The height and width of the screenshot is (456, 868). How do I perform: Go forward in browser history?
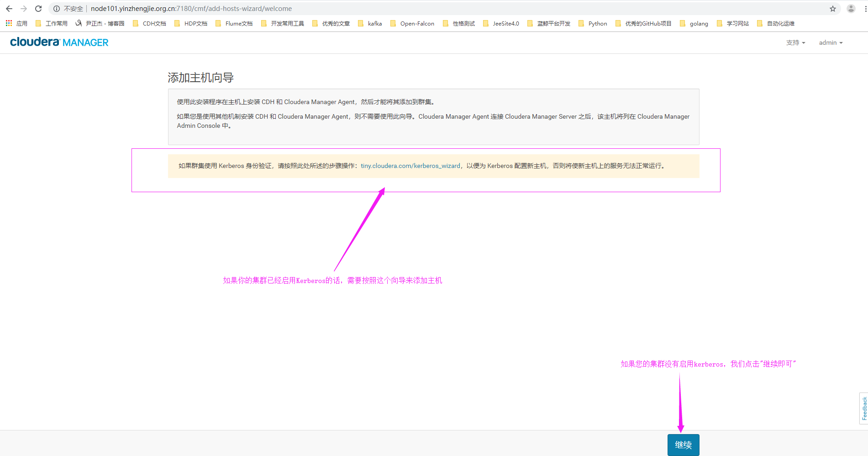(x=24, y=9)
